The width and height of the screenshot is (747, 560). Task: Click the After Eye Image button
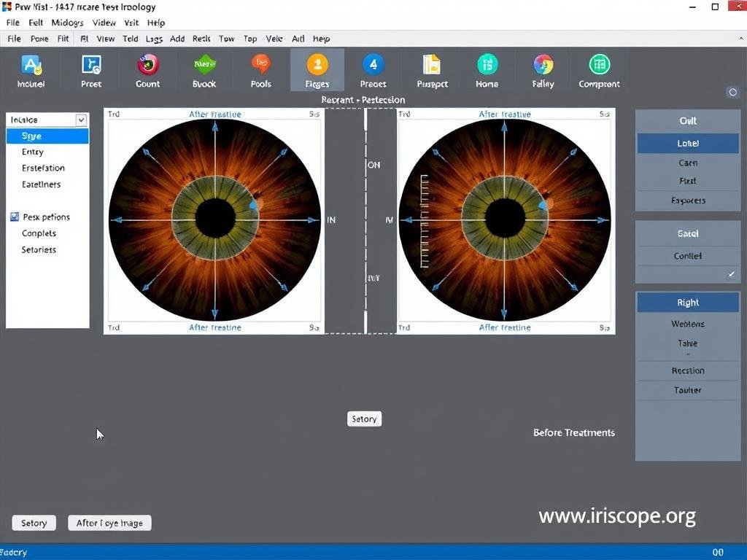click(x=109, y=522)
